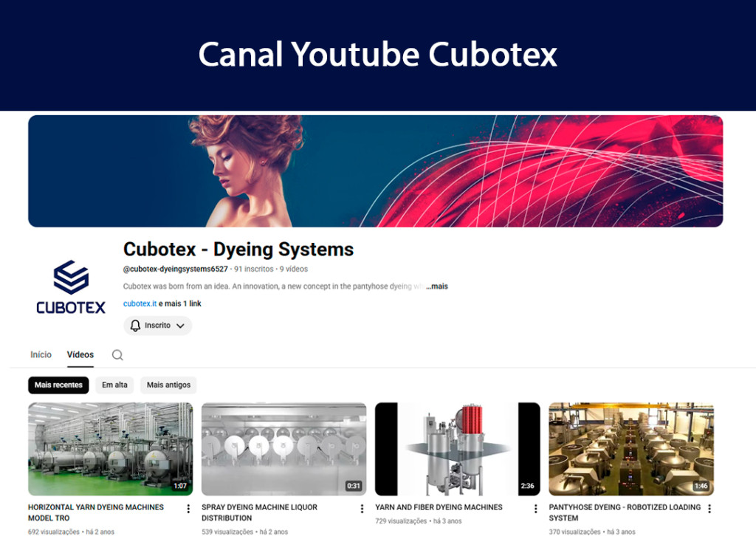756x536 pixels.
Task: Click the channel search magnifier icon
Action: [117, 355]
